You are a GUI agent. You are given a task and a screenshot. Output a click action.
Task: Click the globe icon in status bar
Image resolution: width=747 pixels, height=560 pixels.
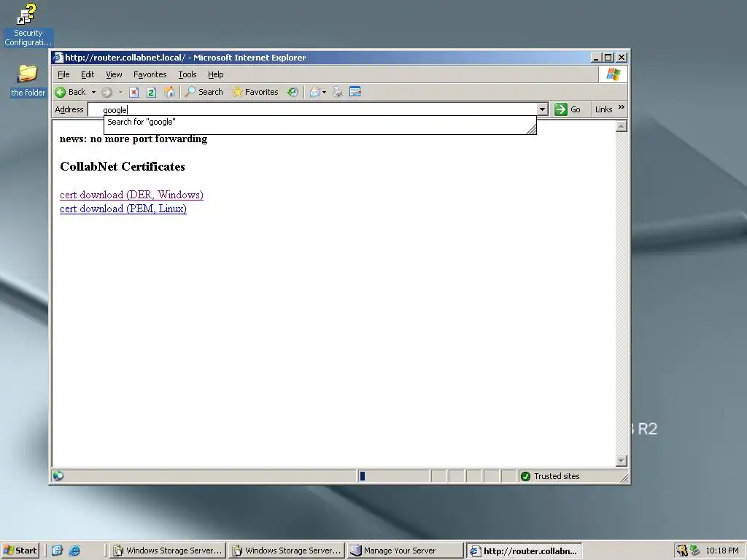click(x=58, y=475)
